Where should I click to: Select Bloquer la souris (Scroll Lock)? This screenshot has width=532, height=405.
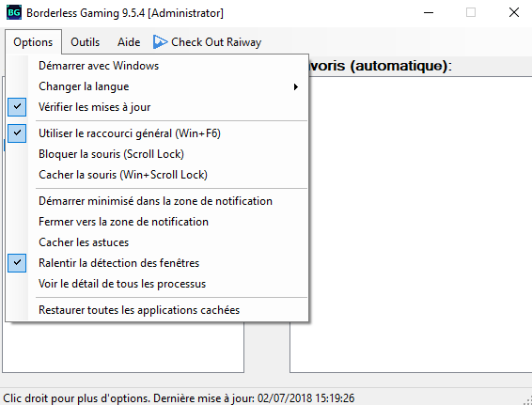(x=157, y=154)
